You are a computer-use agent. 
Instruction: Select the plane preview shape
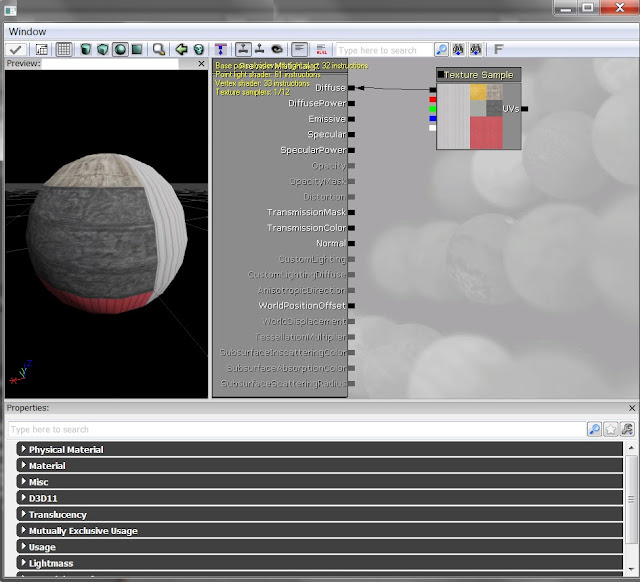[137, 50]
